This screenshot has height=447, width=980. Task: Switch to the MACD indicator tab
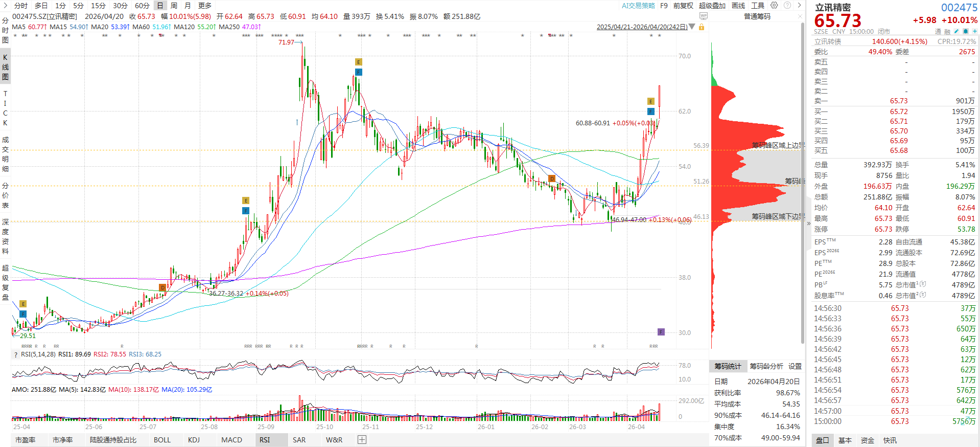point(231,440)
